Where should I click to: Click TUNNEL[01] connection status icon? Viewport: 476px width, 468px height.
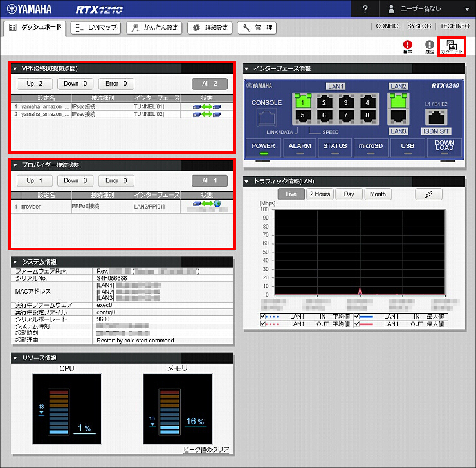pos(206,107)
